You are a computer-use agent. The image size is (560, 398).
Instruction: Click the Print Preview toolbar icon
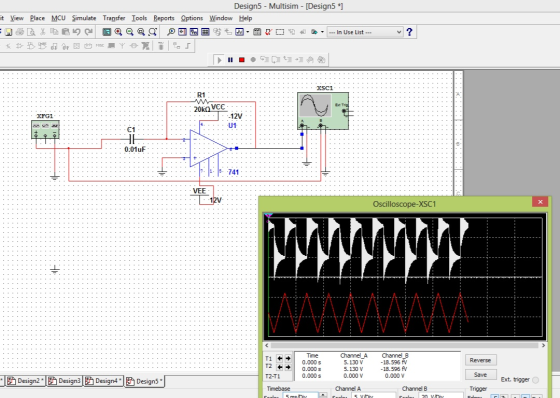pyautogui.click(x=31, y=32)
